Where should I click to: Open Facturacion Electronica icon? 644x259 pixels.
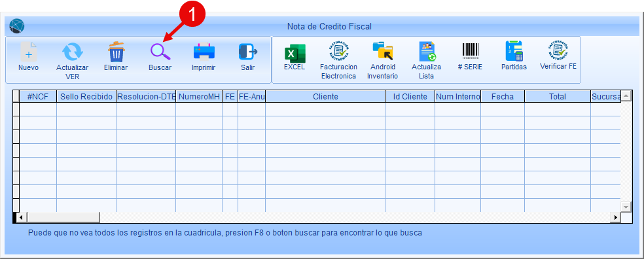pyautogui.click(x=339, y=51)
